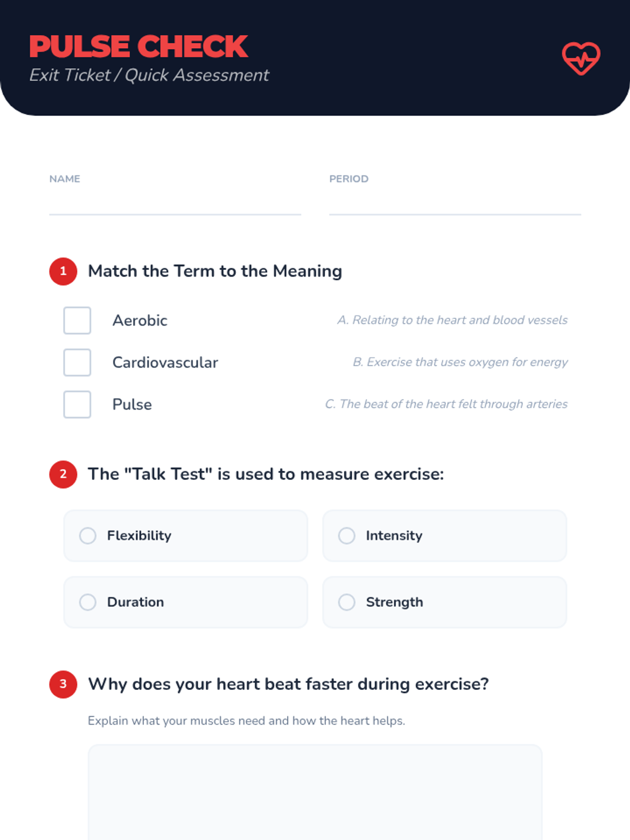Check the Pulse answer box
The image size is (630, 840).
[x=77, y=404]
